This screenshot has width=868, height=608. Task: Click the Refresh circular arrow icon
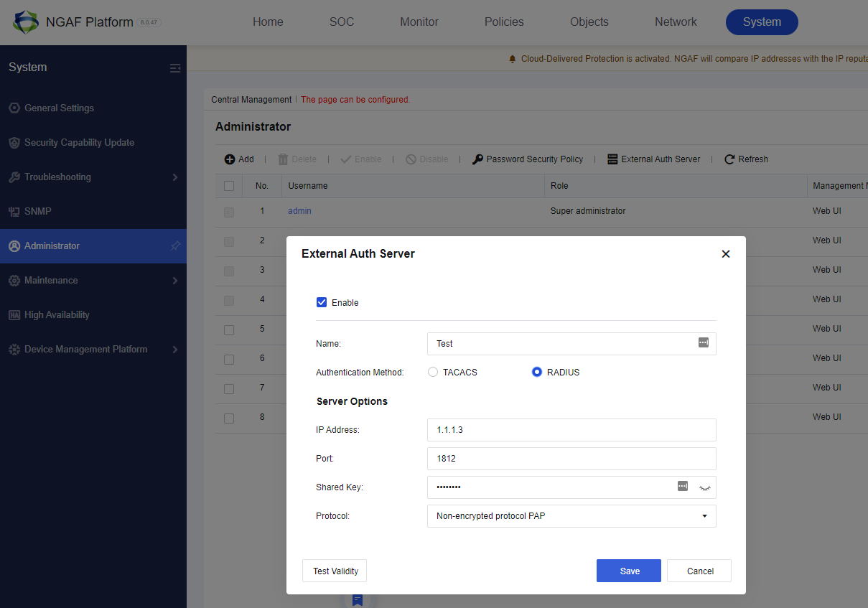click(x=729, y=159)
